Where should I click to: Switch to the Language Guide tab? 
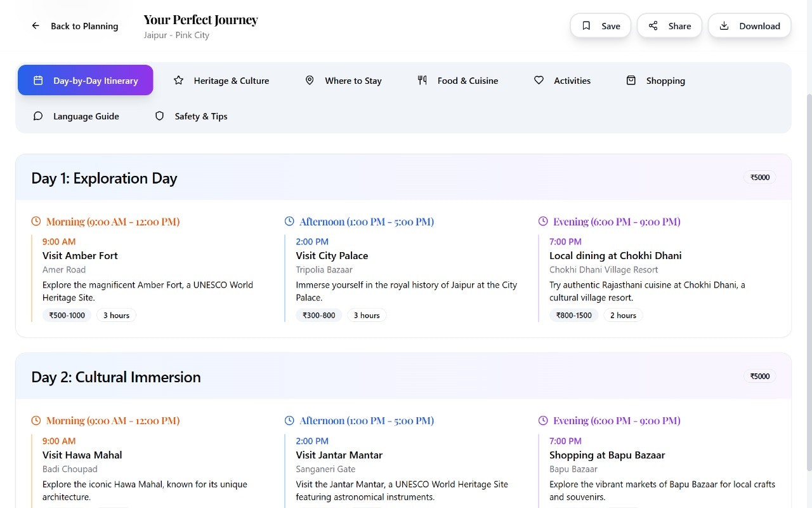coord(76,116)
